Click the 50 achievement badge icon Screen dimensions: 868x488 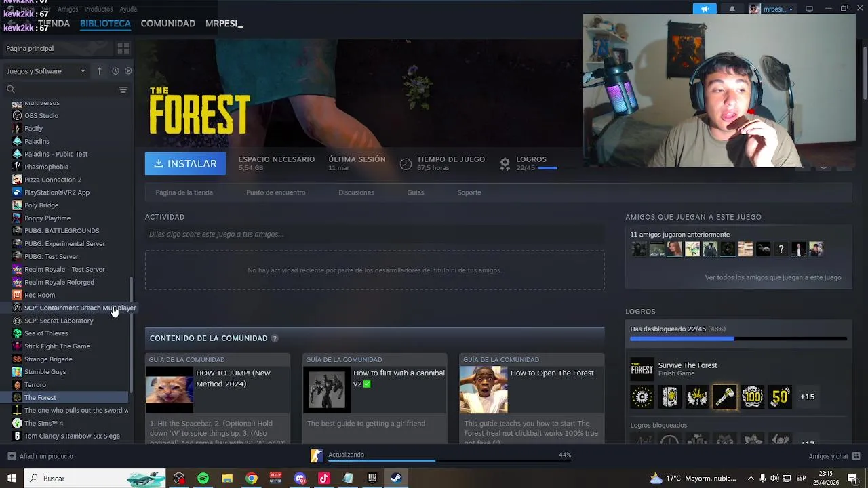coord(780,396)
